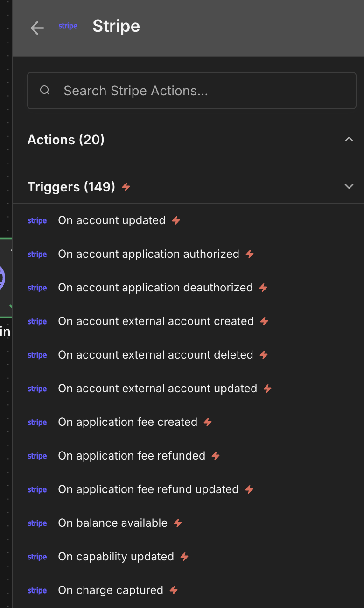The width and height of the screenshot is (364, 608).
Task: Select On account application deauthorized trigger
Action: click(x=189, y=288)
